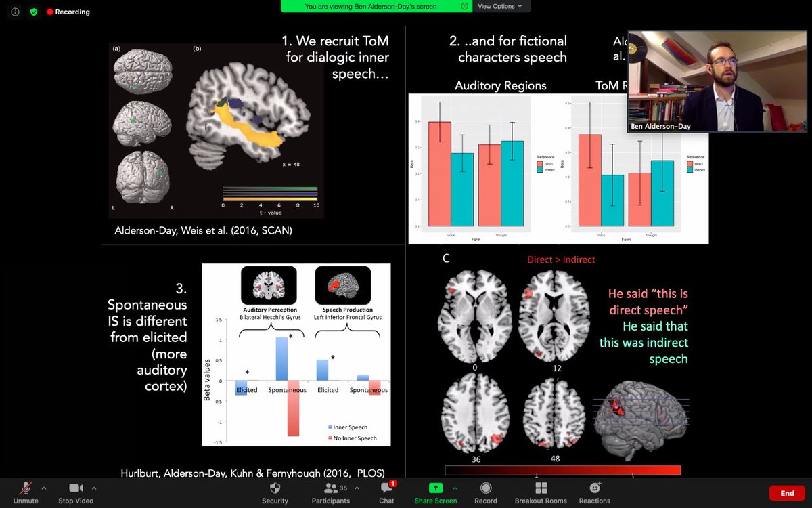Click the 'x = 48' coordinate label
This screenshot has height=508, width=812.
tap(291, 164)
